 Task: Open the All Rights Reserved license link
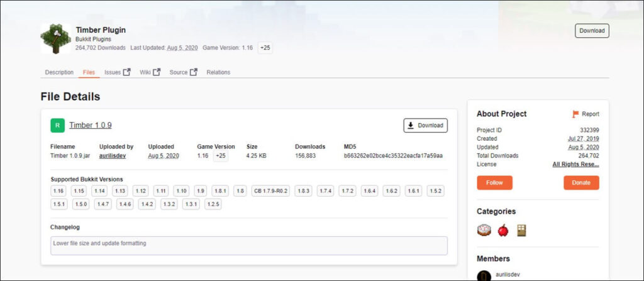pyautogui.click(x=575, y=164)
